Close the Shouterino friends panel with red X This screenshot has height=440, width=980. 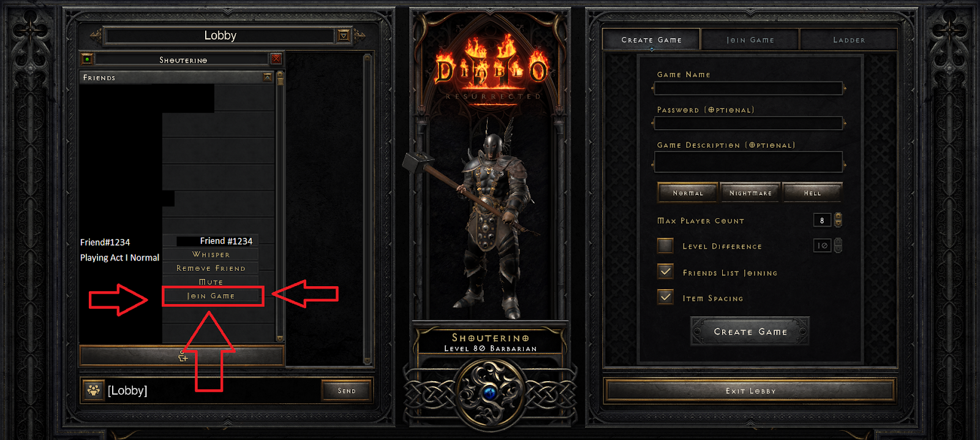(x=276, y=59)
